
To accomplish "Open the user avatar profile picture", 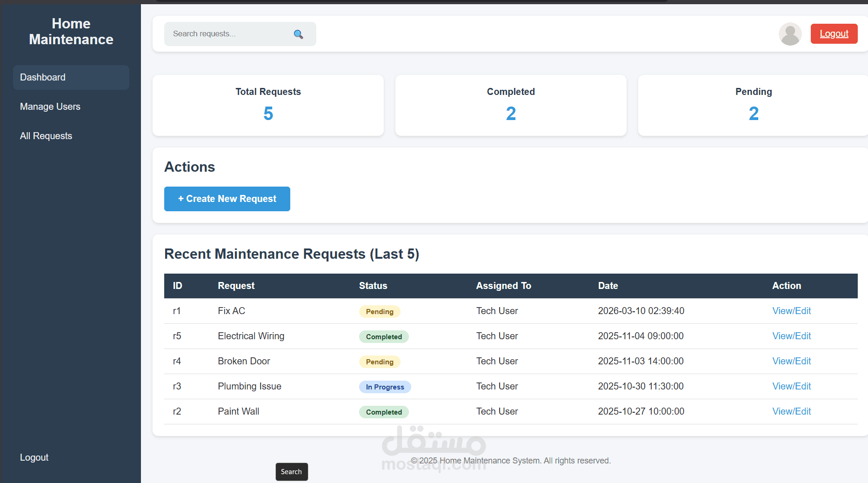I will click(790, 34).
